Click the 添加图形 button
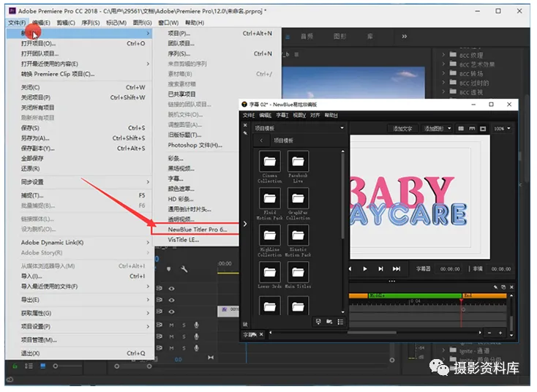The height and width of the screenshot is (392, 537). (434, 129)
